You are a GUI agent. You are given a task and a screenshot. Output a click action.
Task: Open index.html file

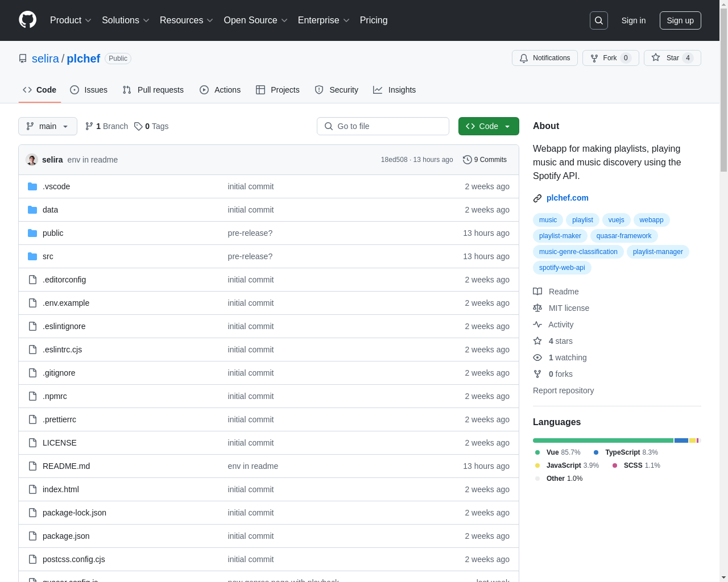point(61,489)
